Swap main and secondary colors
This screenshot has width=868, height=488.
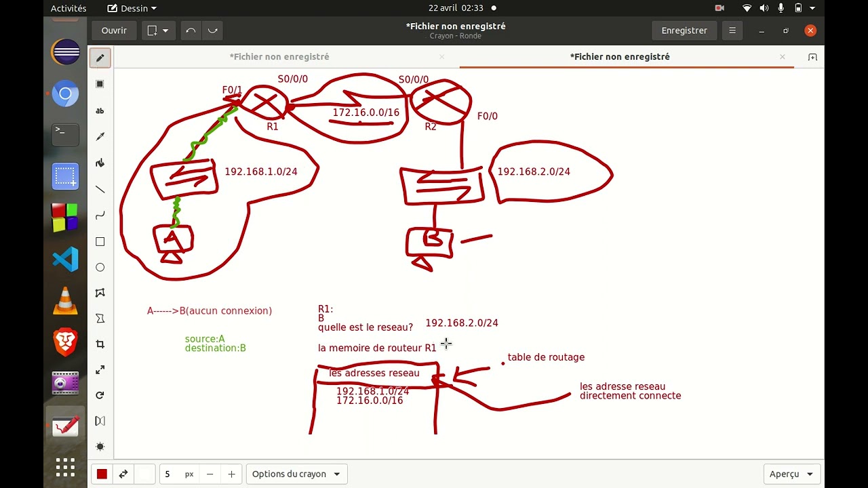[x=123, y=474]
